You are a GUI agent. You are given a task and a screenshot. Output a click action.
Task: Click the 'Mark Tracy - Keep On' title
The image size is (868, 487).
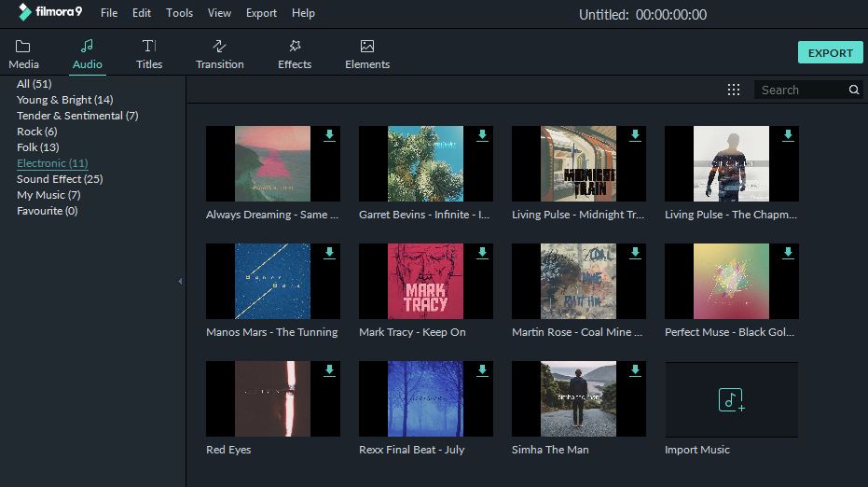click(x=412, y=332)
